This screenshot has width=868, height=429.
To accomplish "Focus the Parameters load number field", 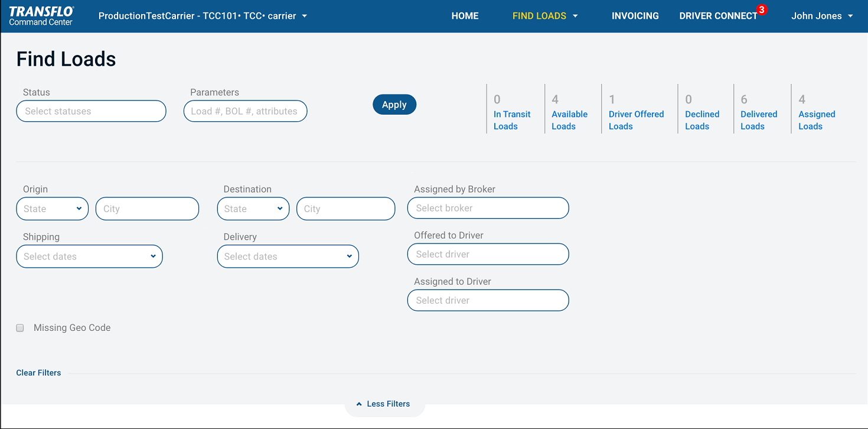I will coord(245,111).
